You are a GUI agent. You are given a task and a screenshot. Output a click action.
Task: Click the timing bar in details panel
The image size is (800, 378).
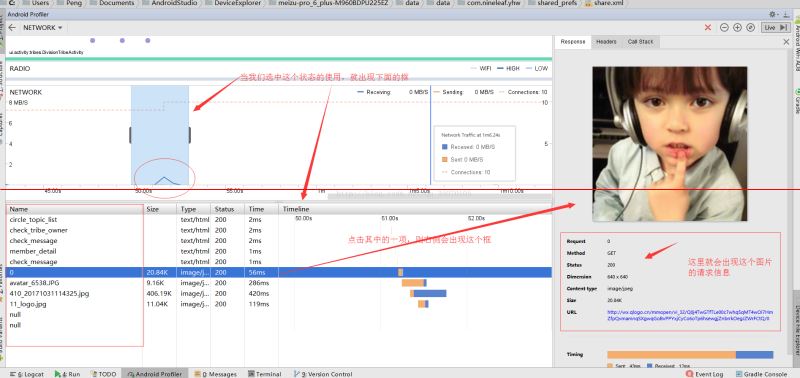pyautogui.click(x=690, y=355)
